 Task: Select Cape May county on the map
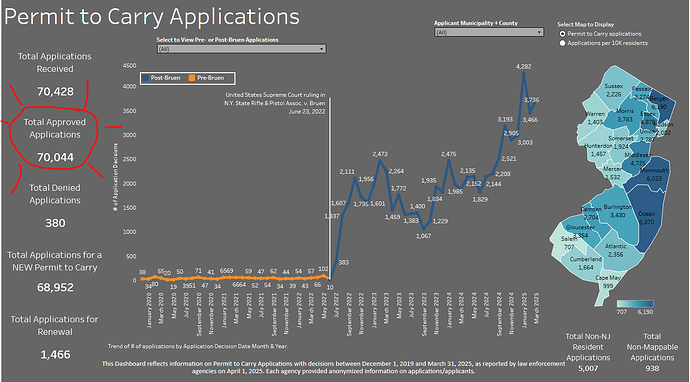coord(608,282)
